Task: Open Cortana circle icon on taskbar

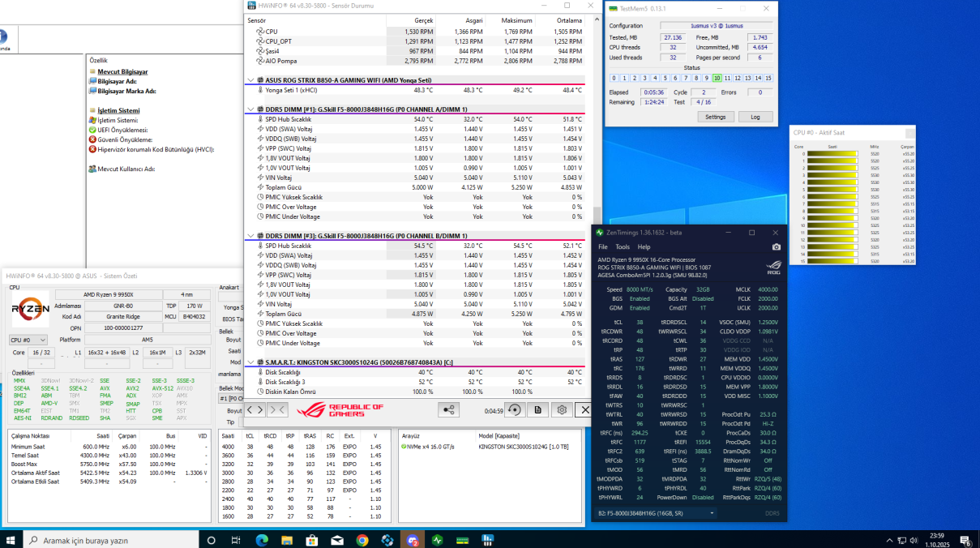Action: (x=211, y=540)
